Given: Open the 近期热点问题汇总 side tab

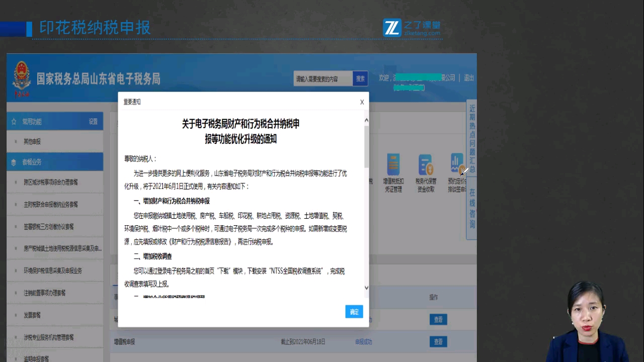Looking at the screenshot, I should tap(472, 139).
